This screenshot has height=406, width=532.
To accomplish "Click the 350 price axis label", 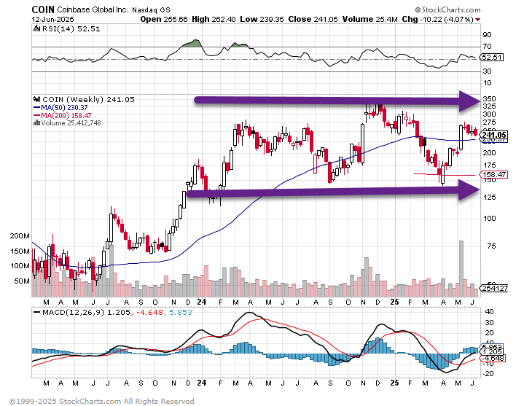I will [489, 99].
